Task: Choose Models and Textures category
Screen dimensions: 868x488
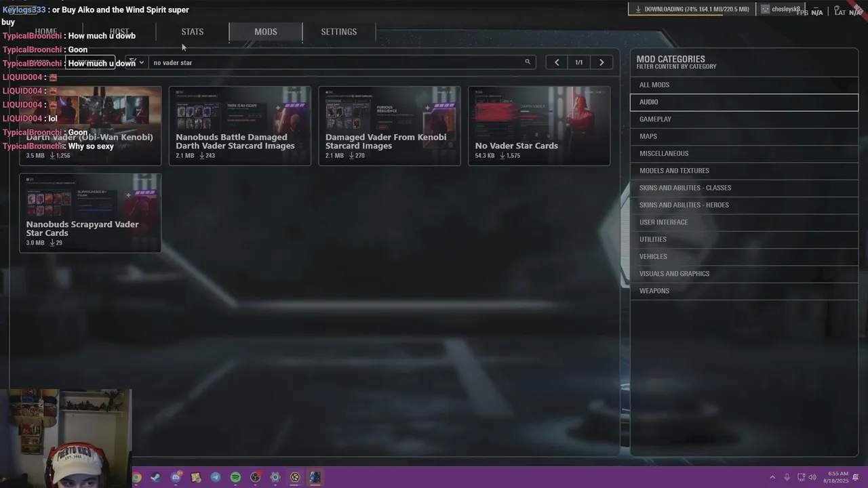Action: pyautogui.click(x=744, y=171)
